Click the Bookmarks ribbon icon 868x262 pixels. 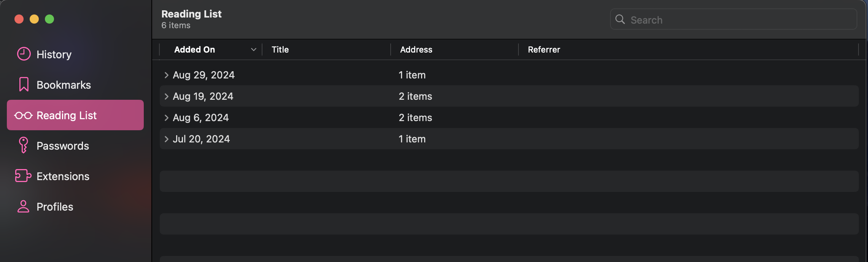point(24,85)
